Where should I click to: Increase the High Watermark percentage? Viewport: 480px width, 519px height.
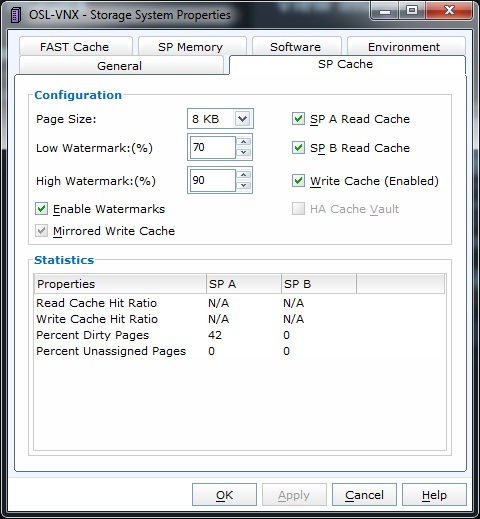(x=244, y=175)
